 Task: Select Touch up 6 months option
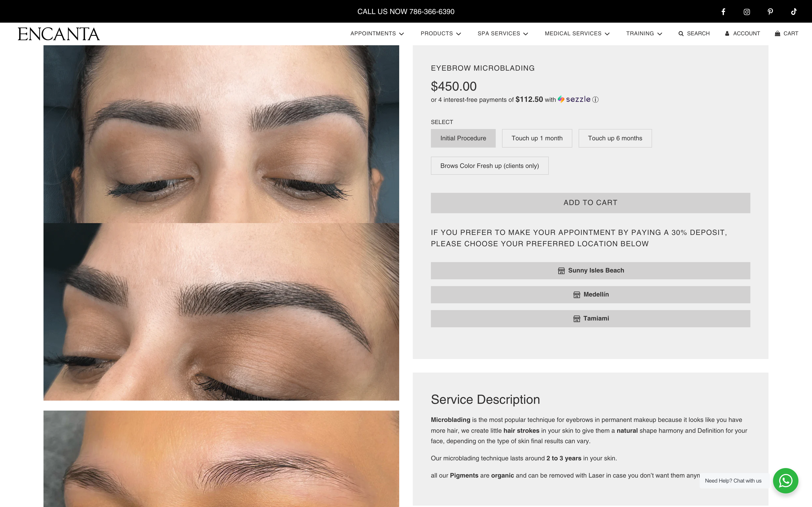pos(615,138)
